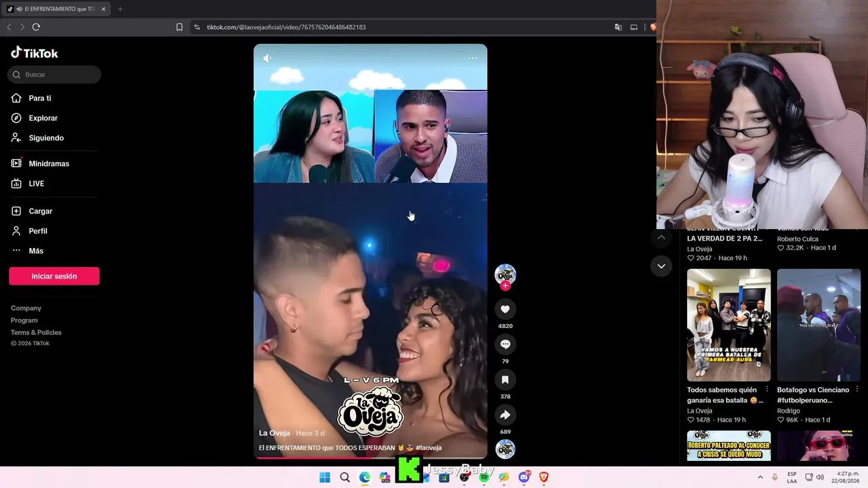Click the browser forward arrow
Image resolution: width=868 pixels, height=488 pixels.
pyautogui.click(x=22, y=27)
